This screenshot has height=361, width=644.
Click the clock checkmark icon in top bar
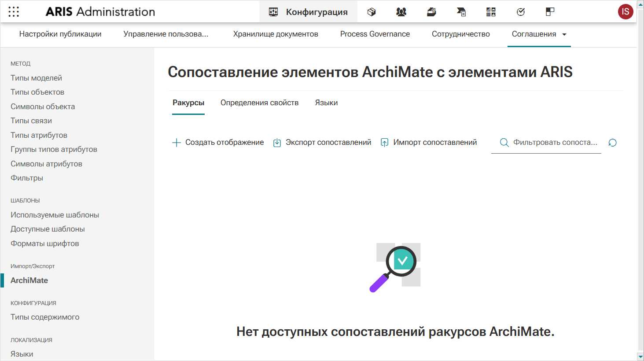tap(521, 12)
